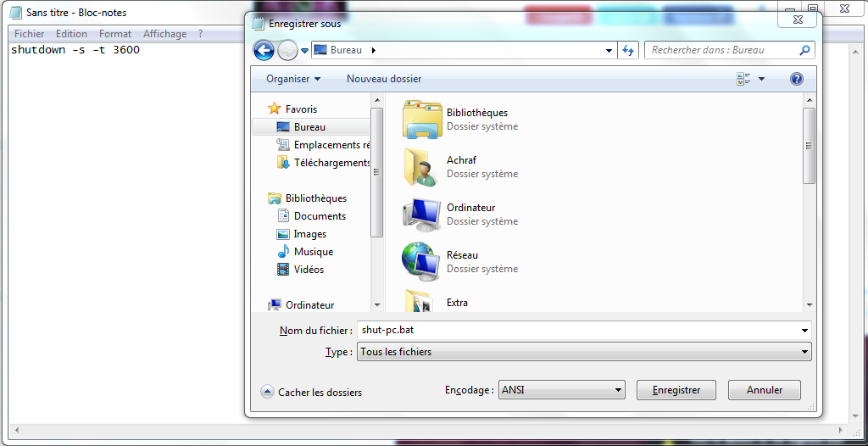Click Nouveau dossier button
The height and width of the screenshot is (446, 868).
[x=384, y=79]
